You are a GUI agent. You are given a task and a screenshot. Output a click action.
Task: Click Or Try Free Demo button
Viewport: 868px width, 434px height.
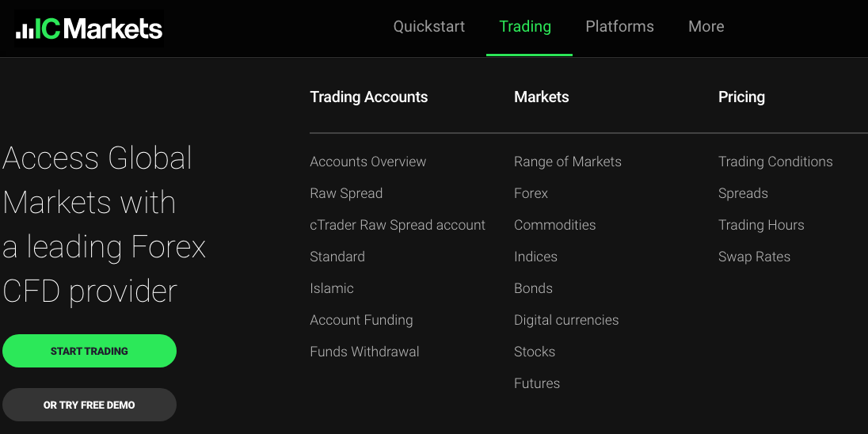click(x=89, y=405)
